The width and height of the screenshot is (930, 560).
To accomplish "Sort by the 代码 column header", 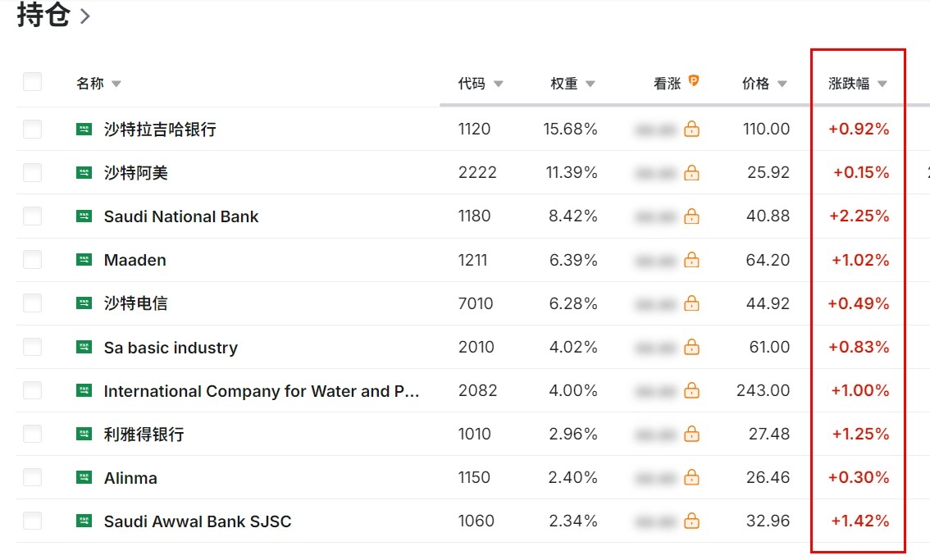I will coord(472,83).
